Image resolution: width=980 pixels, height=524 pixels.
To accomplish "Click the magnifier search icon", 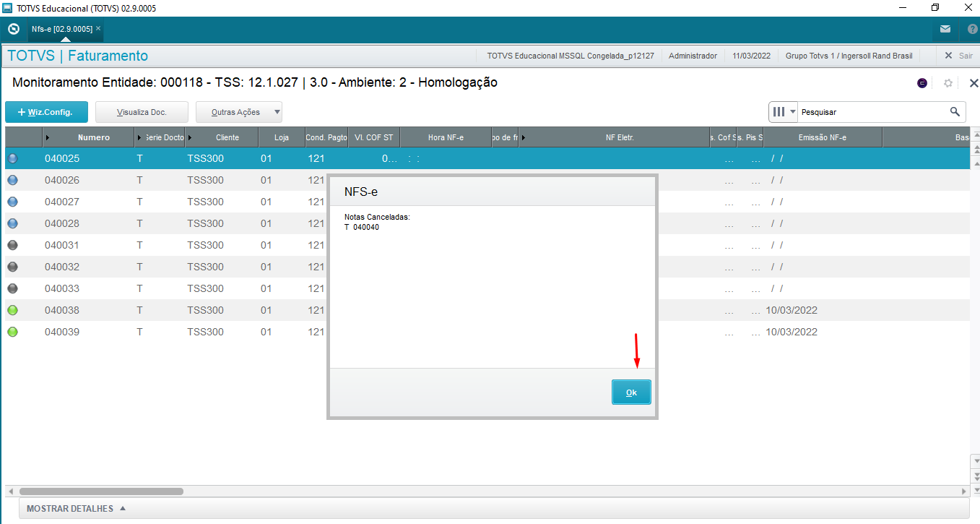I will click(x=955, y=111).
